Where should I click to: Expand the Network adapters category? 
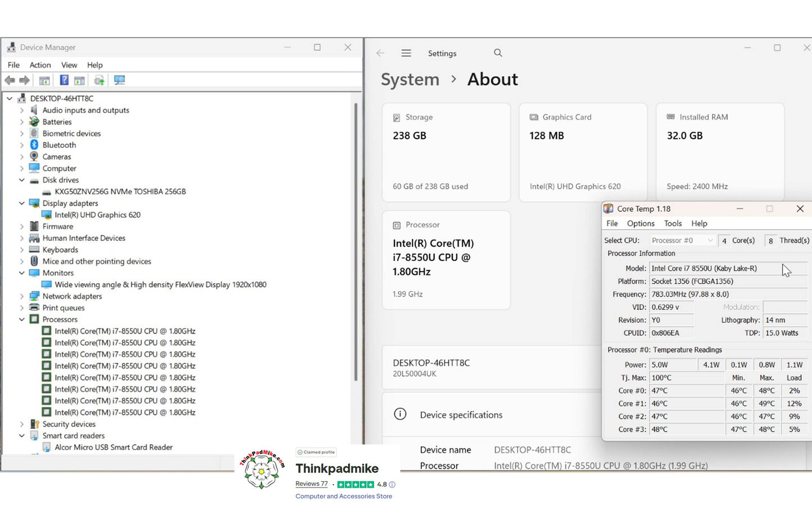click(22, 296)
